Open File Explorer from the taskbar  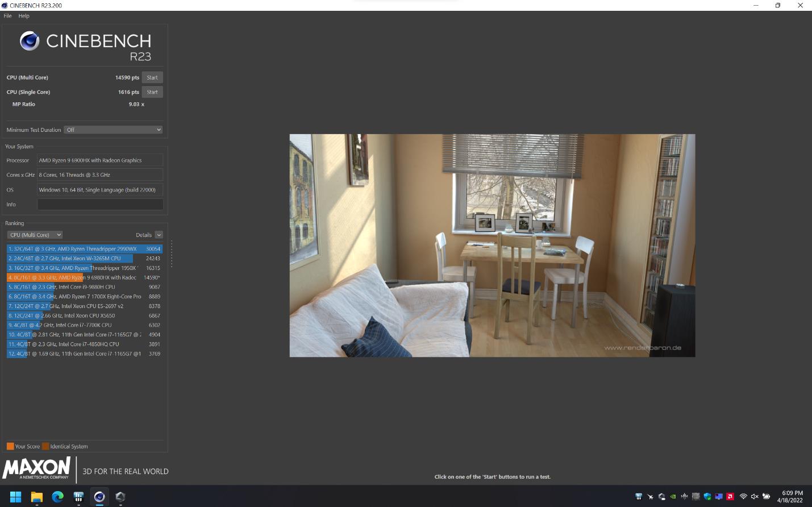[37, 497]
